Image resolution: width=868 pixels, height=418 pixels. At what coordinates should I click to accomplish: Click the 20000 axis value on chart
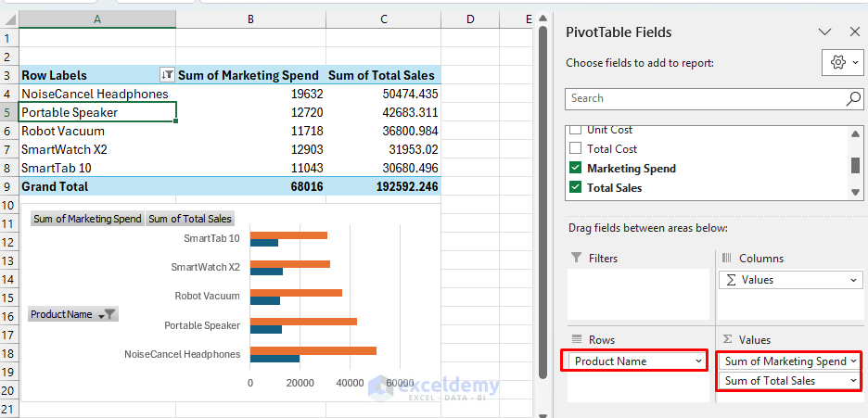[x=300, y=383]
